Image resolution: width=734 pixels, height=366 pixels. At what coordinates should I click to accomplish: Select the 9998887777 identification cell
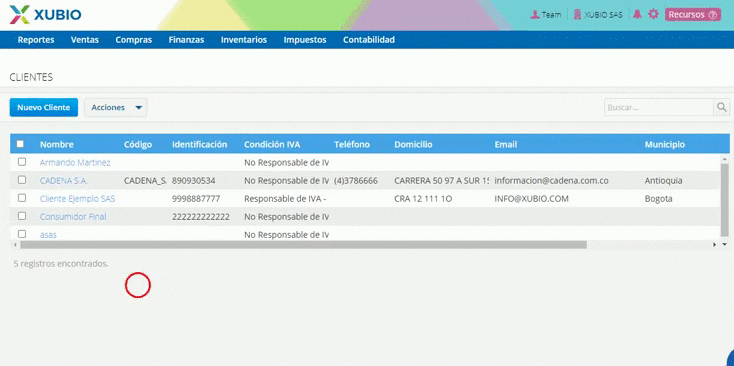pyautogui.click(x=196, y=198)
